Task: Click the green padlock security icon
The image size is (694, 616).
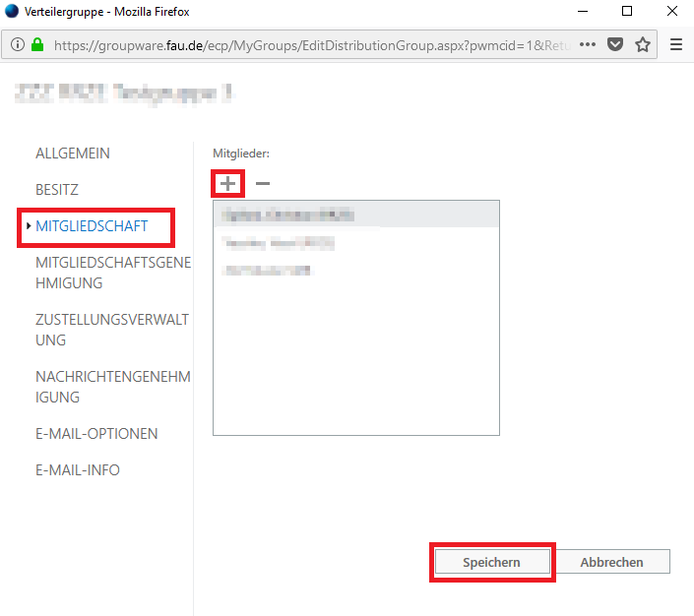Action: pyautogui.click(x=37, y=44)
